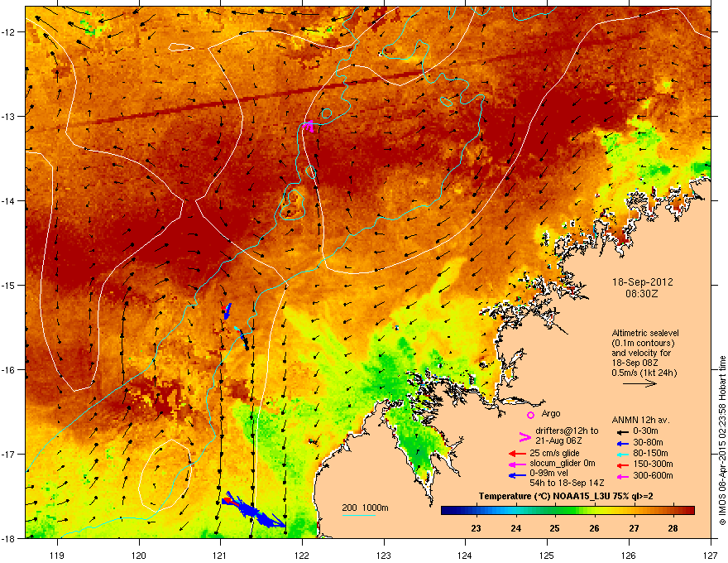Click the '150-300m' depth label
Viewport: 728px width, 563px height.
(653, 464)
